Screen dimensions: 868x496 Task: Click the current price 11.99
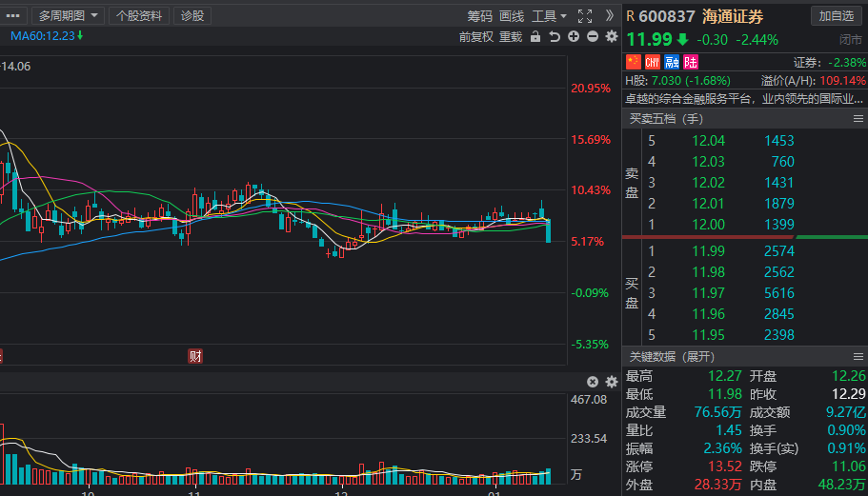coord(649,39)
